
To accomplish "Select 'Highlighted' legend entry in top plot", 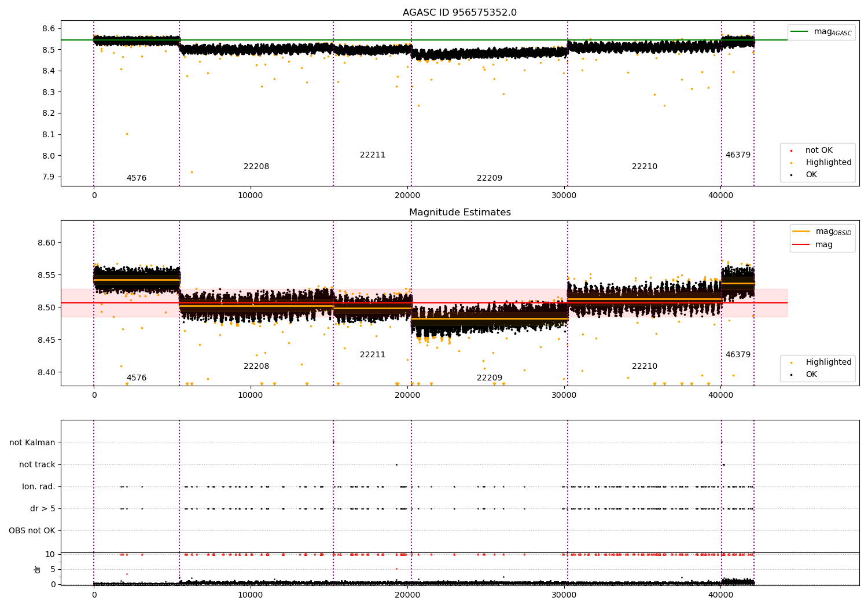I will [x=829, y=163].
